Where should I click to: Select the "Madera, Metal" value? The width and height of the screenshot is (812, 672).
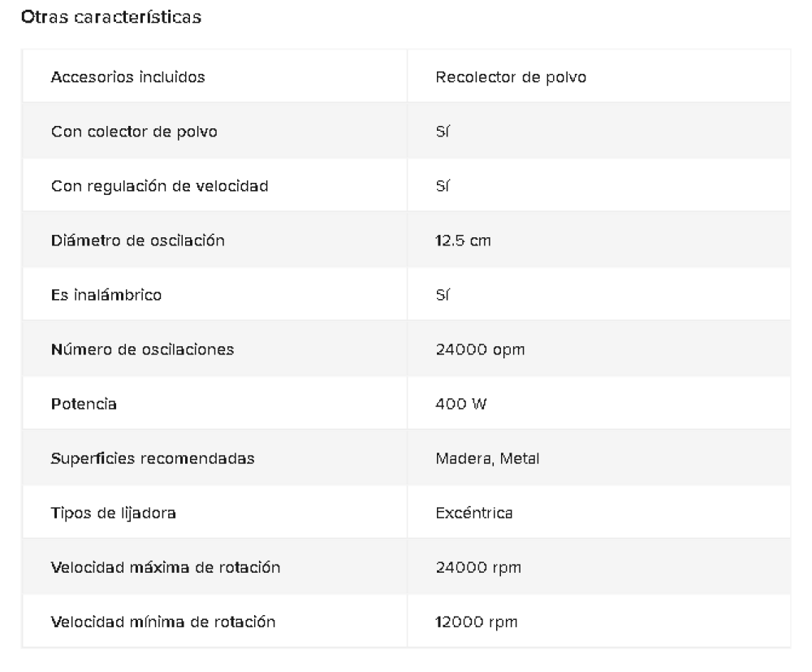(x=487, y=458)
